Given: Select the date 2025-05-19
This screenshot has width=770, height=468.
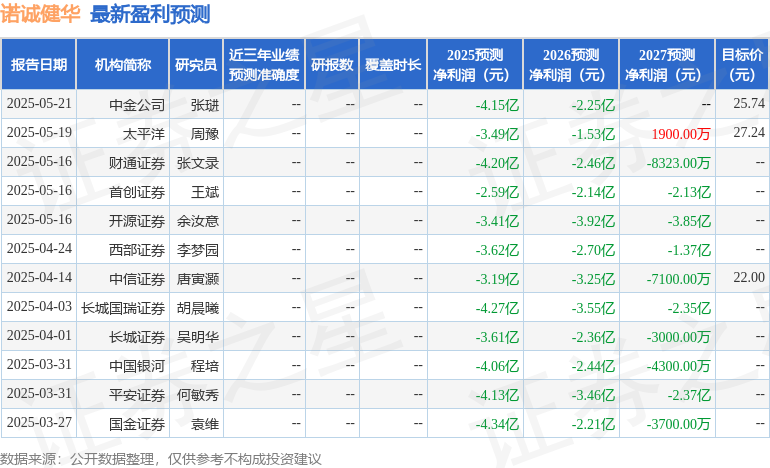Looking at the screenshot, I should [39, 133].
